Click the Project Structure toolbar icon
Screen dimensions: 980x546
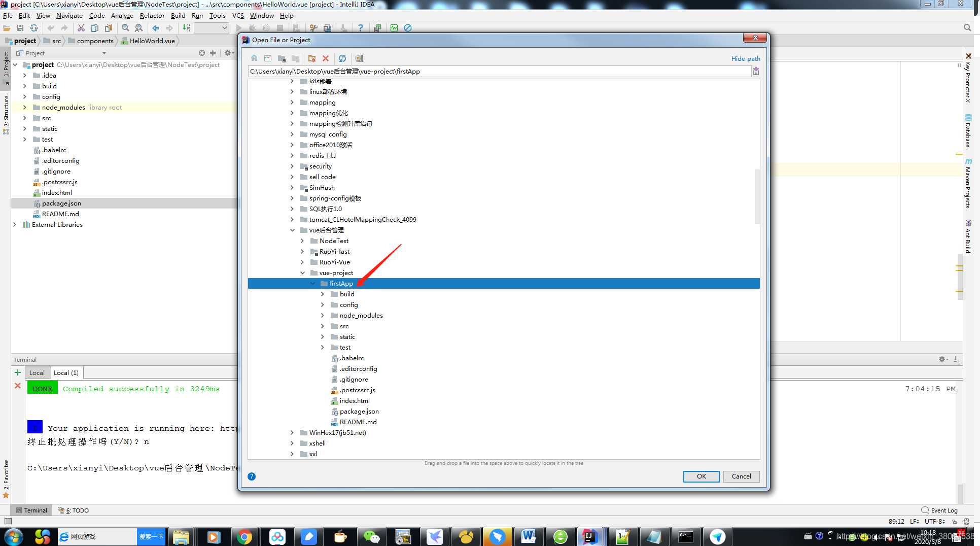tap(327, 28)
